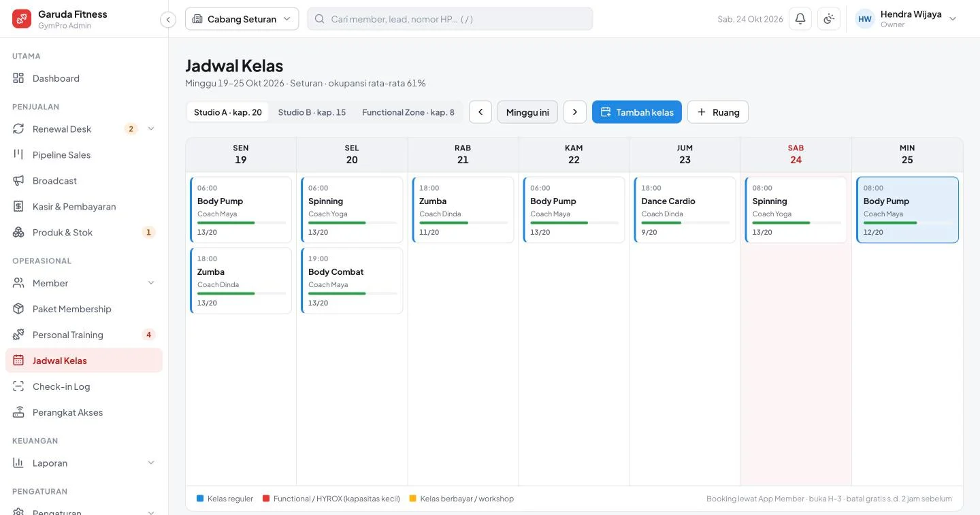Toggle dark mode with the theme icon
Viewport: 980px width, 515px height.
(829, 19)
